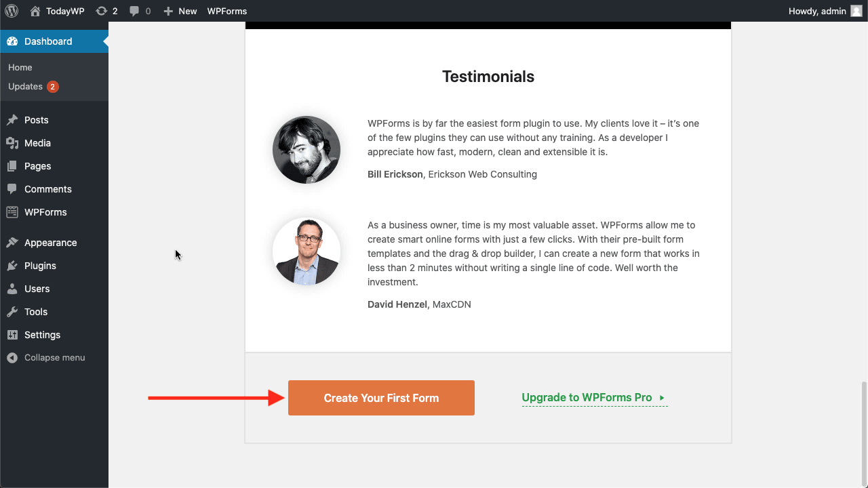Click the Dashboard gauge icon
Viewport: 868px width, 488px height.
coord(12,41)
